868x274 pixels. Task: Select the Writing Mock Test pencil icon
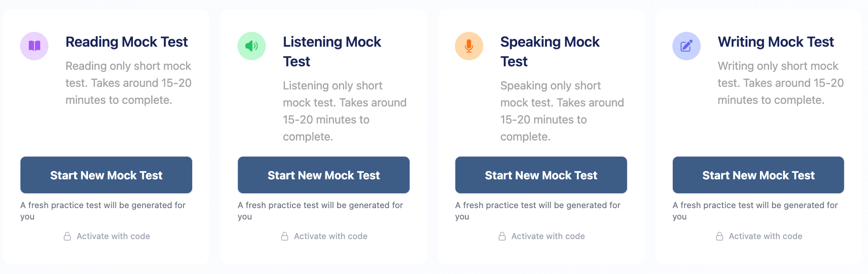(x=686, y=46)
